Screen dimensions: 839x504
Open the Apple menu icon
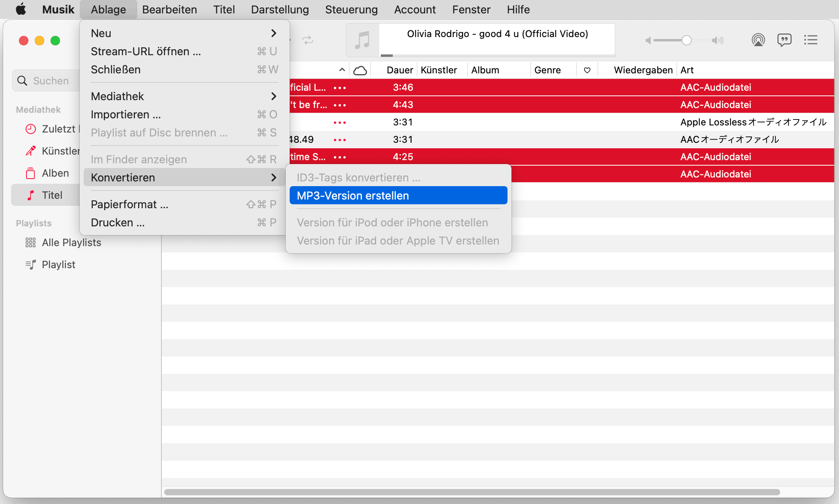(21, 9)
